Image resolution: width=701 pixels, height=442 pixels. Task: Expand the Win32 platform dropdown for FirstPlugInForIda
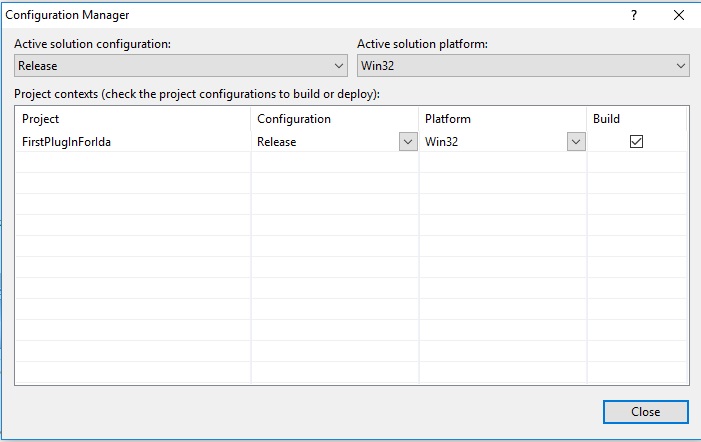[576, 142]
